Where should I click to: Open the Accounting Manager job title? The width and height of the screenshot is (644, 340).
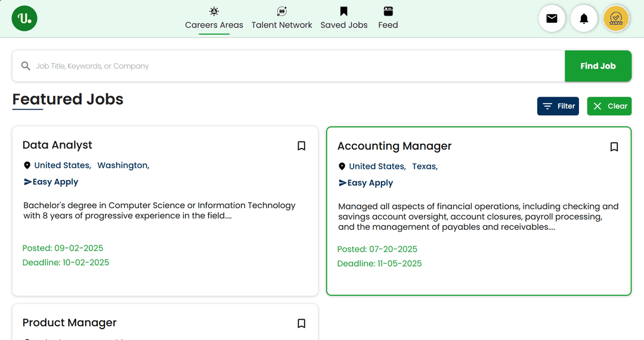pyautogui.click(x=394, y=146)
